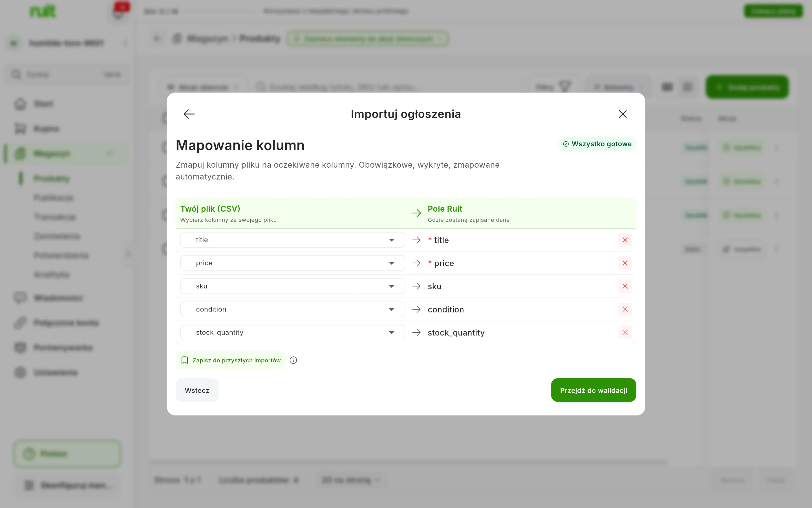Click the required title field label
The height and width of the screenshot is (508, 812).
point(438,240)
